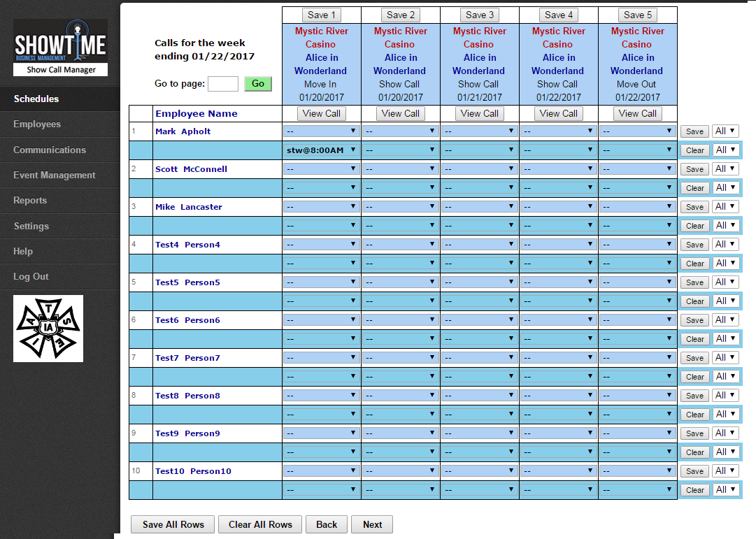This screenshot has height=539, width=756.
Task: Open Mark Apholt's first Move In dropdown
Action: tap(322, 131)
